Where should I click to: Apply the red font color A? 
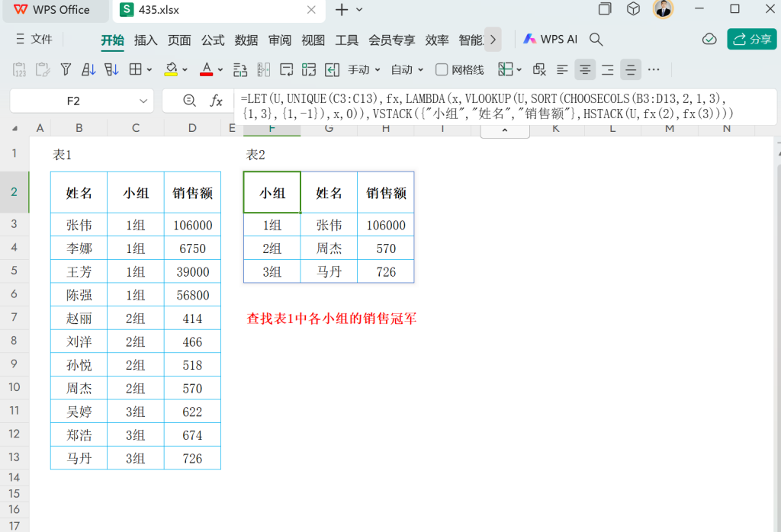pyautogui.click(x=206, y=69)
